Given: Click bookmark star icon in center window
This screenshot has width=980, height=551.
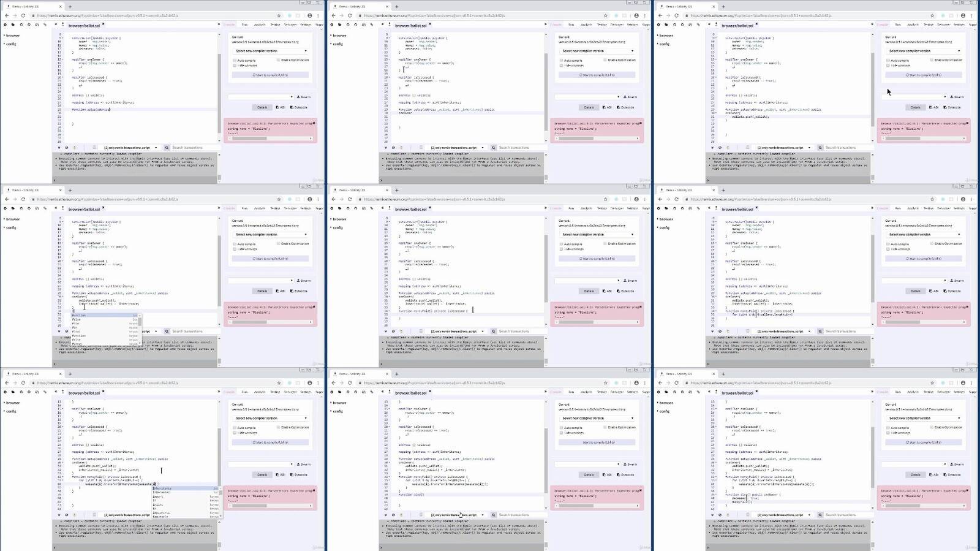Looking at the screenshot, I should point(605,199).
